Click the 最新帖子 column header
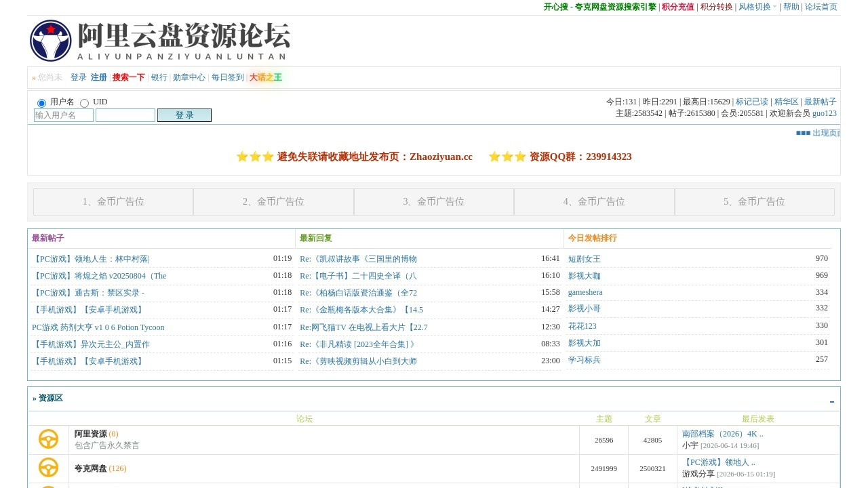 [48, 239]
